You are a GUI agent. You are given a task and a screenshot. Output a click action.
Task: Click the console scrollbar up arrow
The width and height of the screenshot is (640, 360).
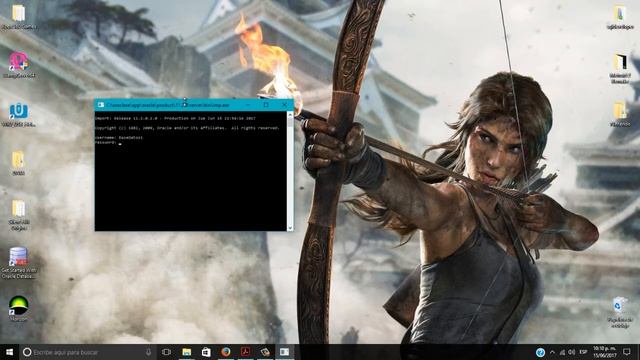coord(290,115)
